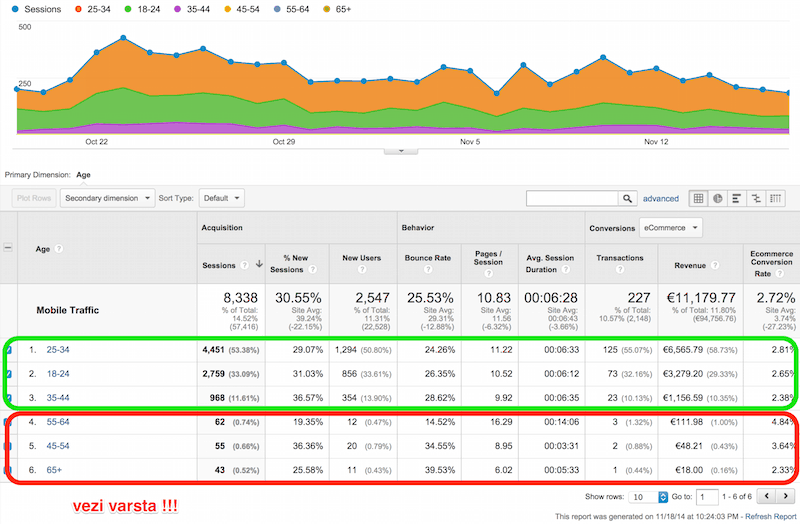This screenshot has height=524, width=800.
Task: Collapse the table with the minus icon
Action: point(8,247)
